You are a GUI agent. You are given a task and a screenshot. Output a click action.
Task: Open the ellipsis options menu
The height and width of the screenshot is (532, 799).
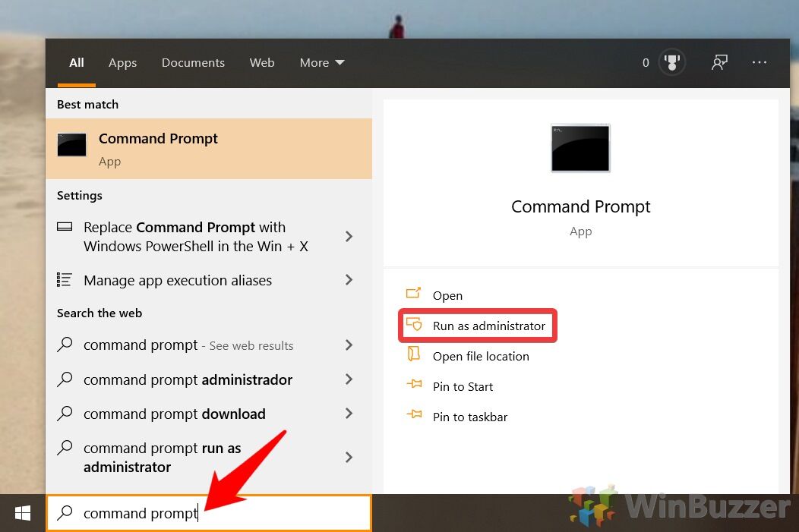[760, 62]
